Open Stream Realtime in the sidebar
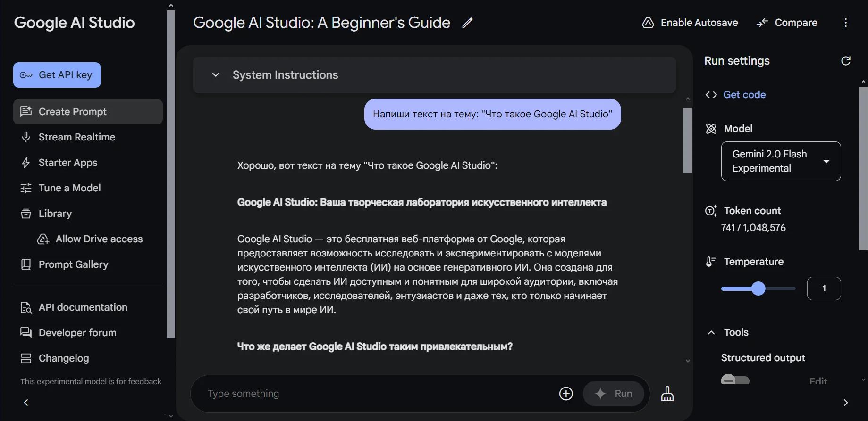 coord(88,137)
